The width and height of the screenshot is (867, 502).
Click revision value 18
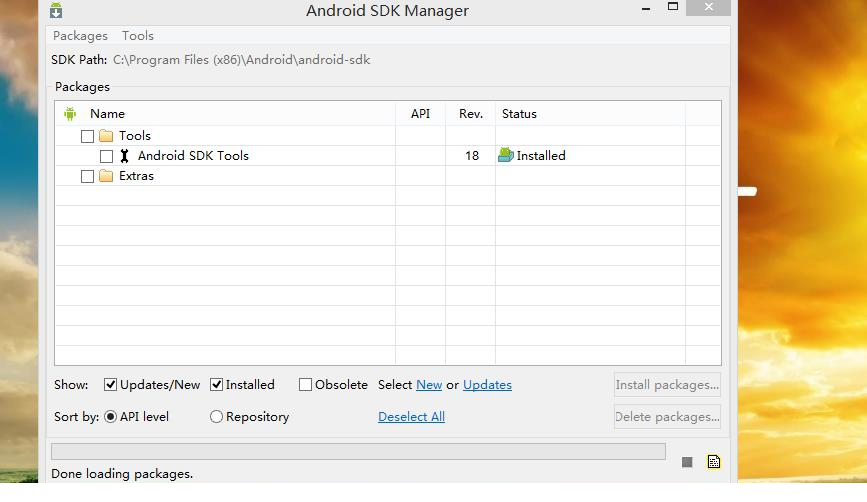click(x=472, y=156)
